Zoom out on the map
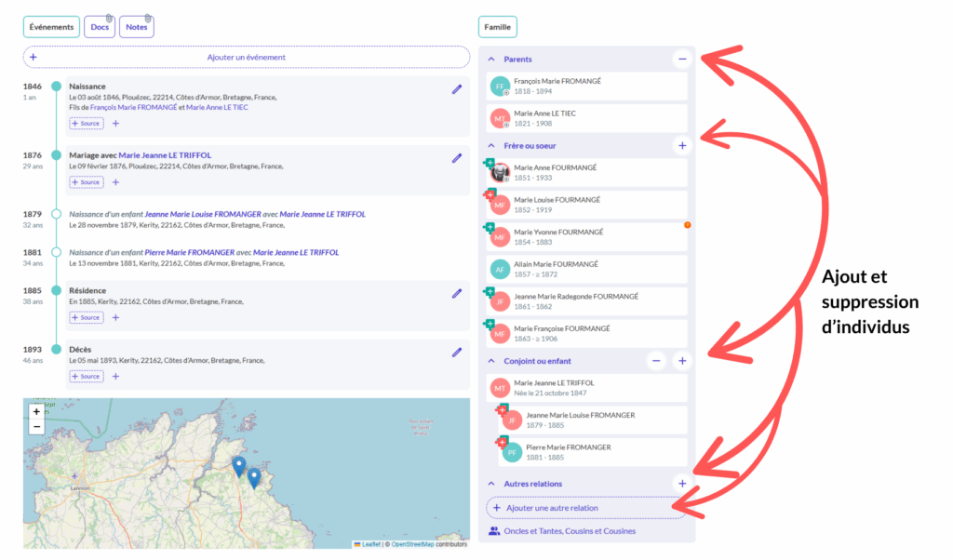 (x=36, y=427)
